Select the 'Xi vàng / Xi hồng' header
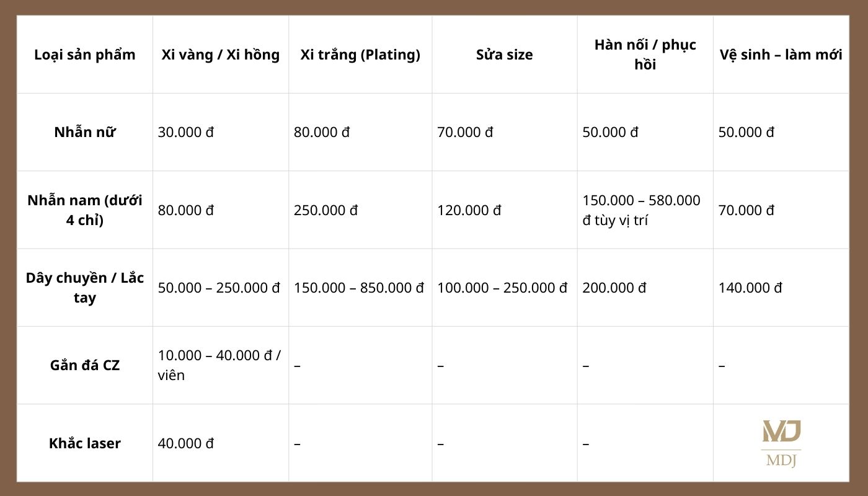This screenshot has height=496, width=868. click(220, 55)
